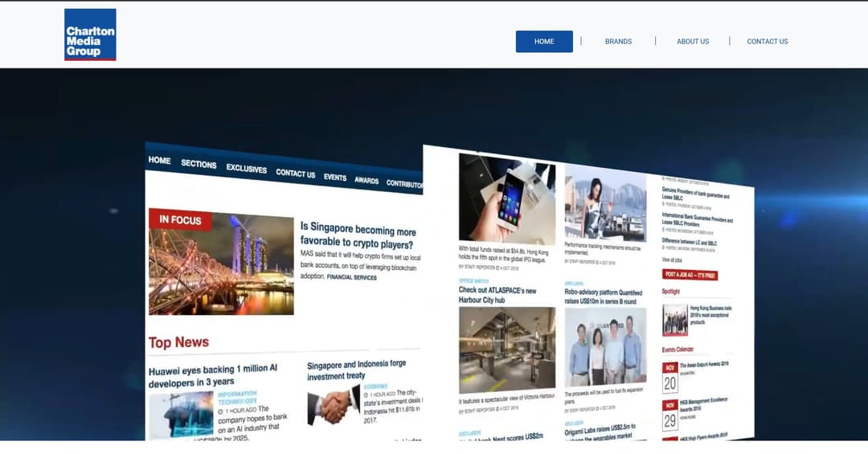Image resolution: width=868 pixels, height=454 pixels.
Task: Click the handshake image for investment treaty
Action: point(333,405)
